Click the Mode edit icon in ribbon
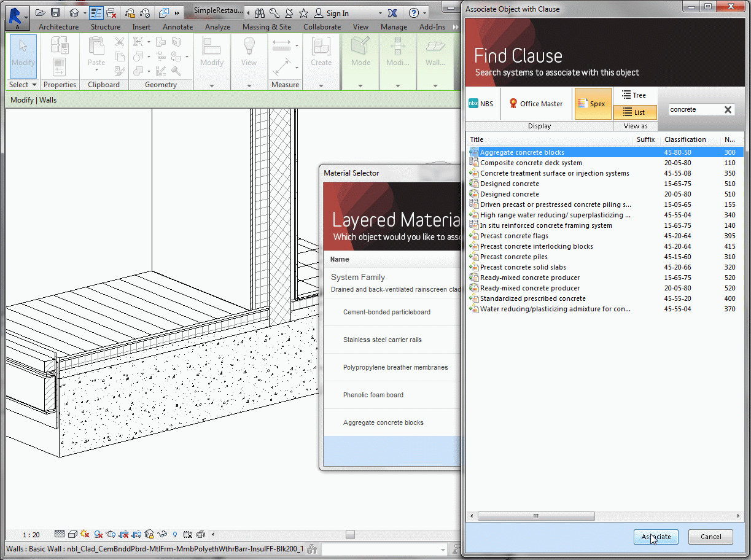Screen dimensions: 751x560 click(x=360, y=47)
